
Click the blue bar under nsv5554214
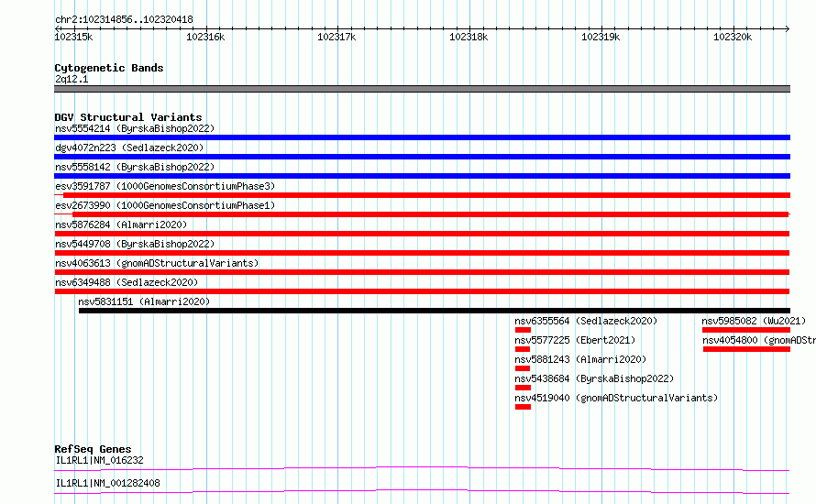pyautogui.click(x=422, y=137)
